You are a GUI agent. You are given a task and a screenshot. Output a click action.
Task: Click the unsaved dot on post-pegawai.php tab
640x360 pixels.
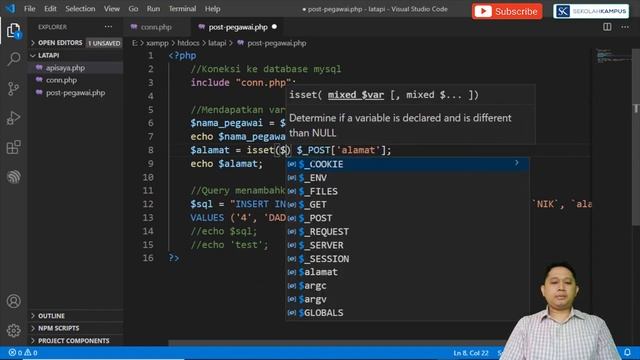[274, 27]
